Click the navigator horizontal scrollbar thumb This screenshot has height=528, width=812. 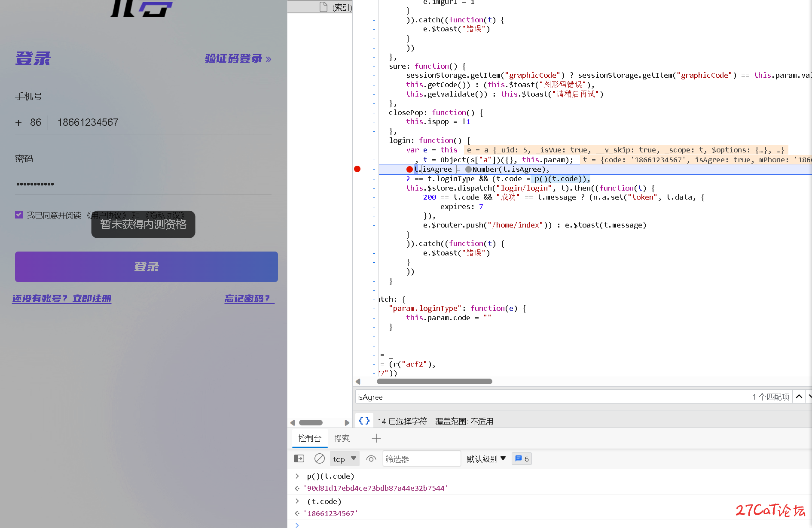click(x=311, y=422)
